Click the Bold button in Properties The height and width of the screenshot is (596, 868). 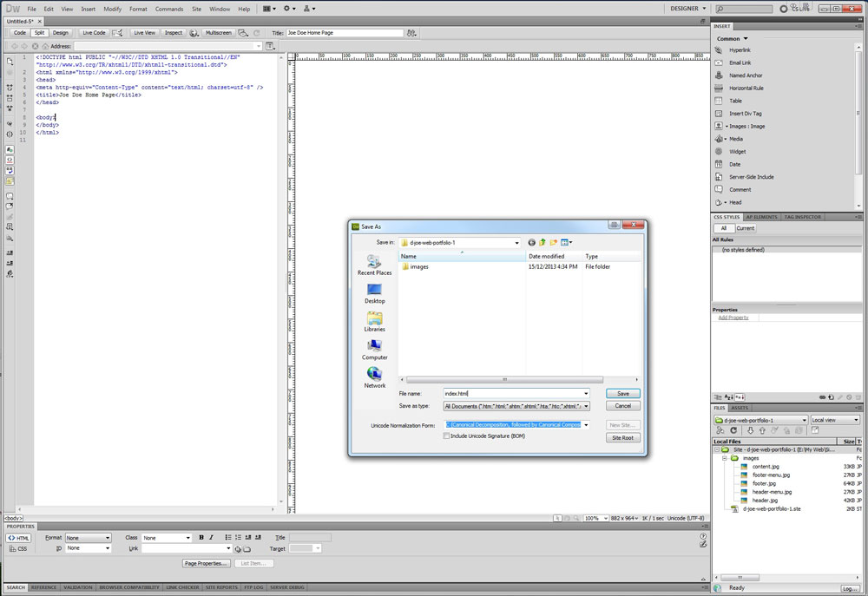201,538
